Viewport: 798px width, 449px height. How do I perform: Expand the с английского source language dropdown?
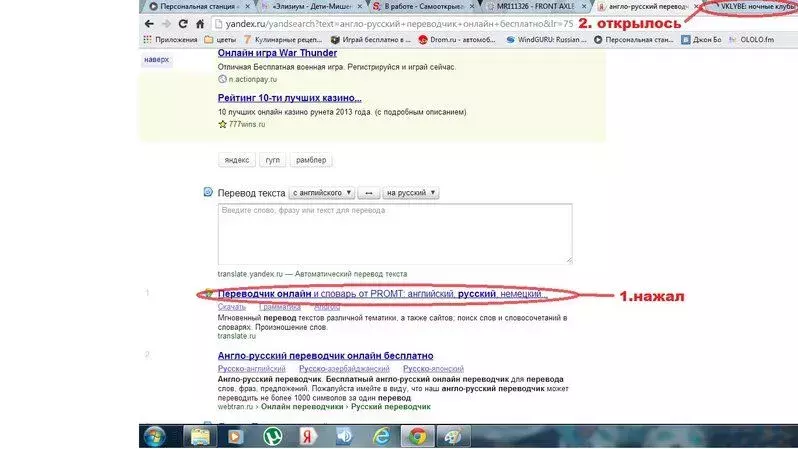click(x=322, y=193)
